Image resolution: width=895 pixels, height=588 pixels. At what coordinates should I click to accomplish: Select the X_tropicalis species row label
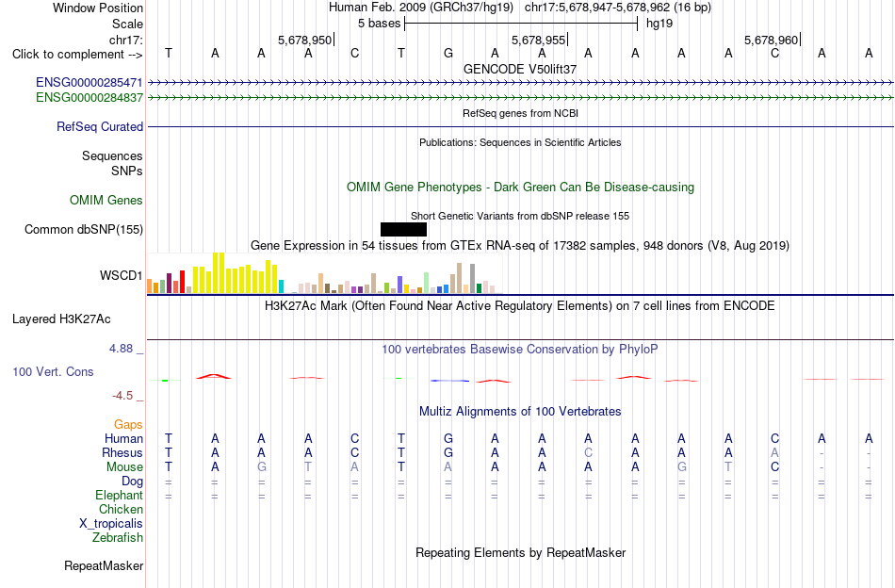point(111,524)
